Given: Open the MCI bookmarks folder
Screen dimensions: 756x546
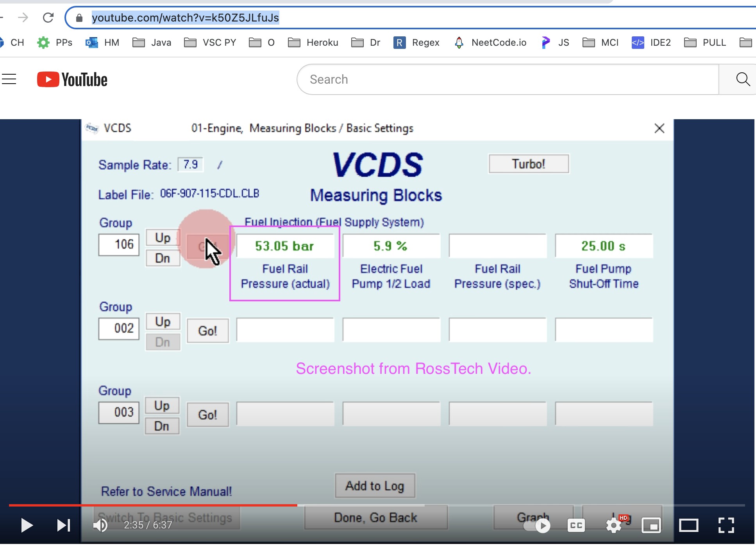Looking at the screenshot, I should coord(601,42).
